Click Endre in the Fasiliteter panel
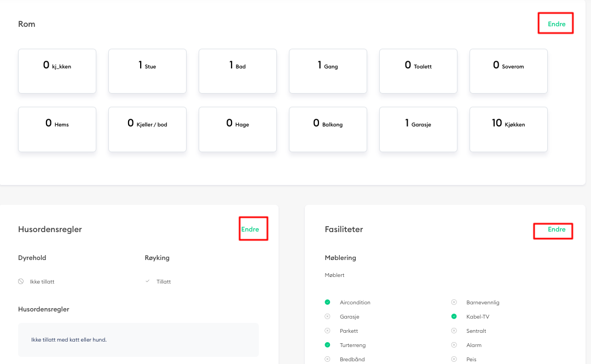 pos(553,230)
